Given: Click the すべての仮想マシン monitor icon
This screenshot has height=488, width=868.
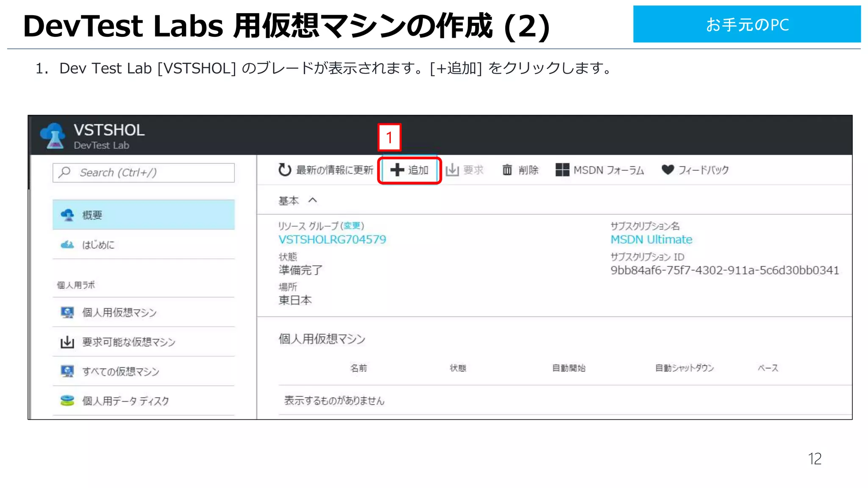Looking at the screenshot, I should pos(67,371).
